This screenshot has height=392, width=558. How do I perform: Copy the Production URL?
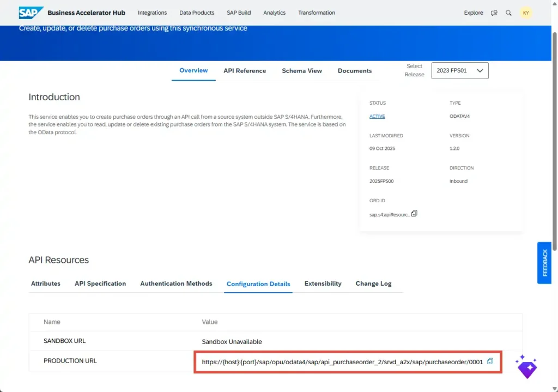(490, 361)
